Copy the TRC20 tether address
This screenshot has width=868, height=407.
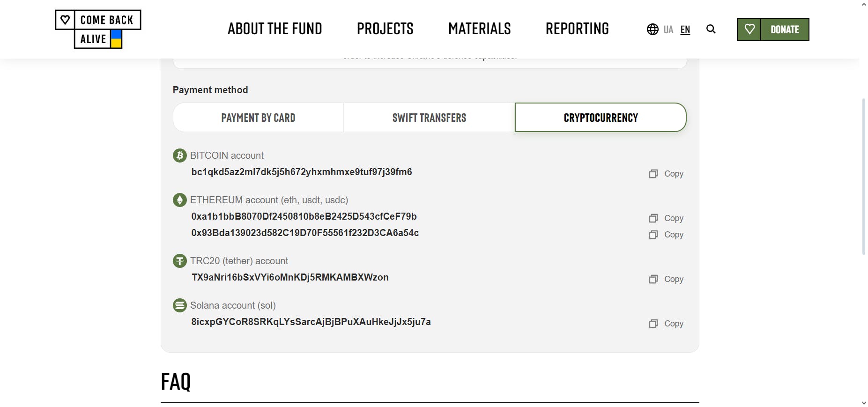666,279
